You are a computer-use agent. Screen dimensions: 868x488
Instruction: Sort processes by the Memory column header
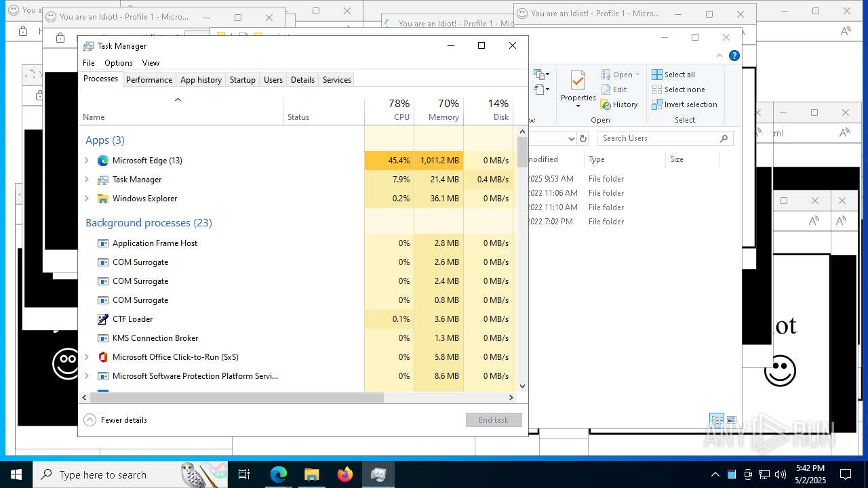point(439,110)
